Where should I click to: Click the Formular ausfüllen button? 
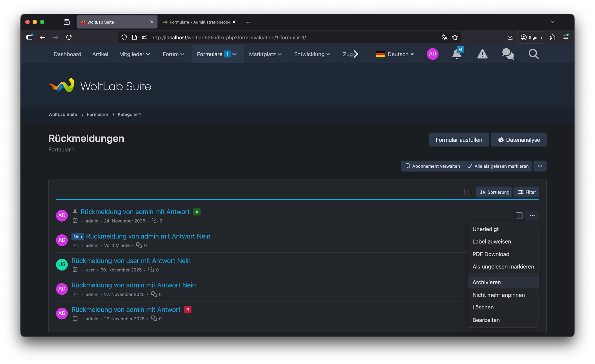(x=459, y=140)
